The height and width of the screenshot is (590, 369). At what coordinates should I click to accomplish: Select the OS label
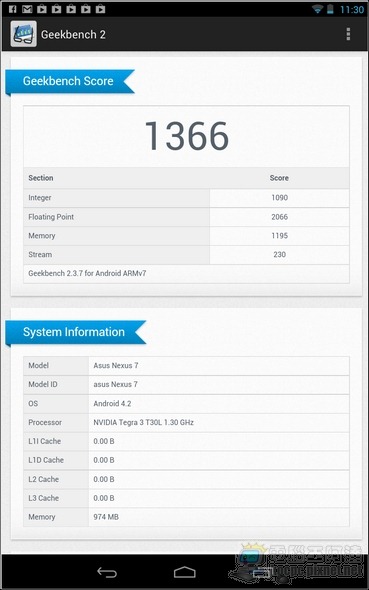pos(33,403)
